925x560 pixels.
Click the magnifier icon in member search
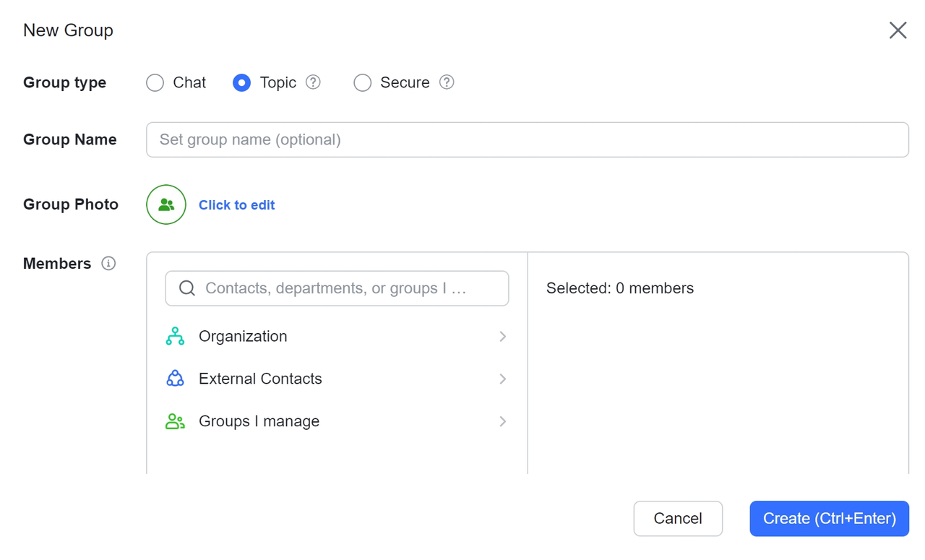(x=187, y=288)
